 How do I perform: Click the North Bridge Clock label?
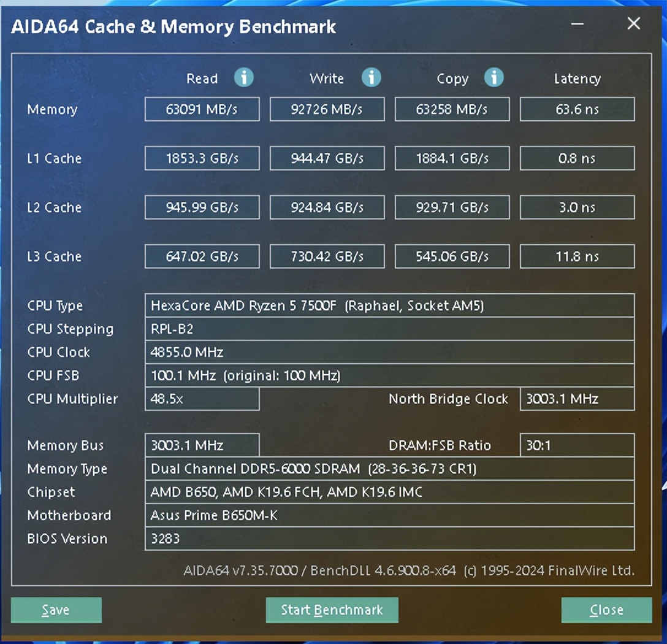(x=448, y=399)
